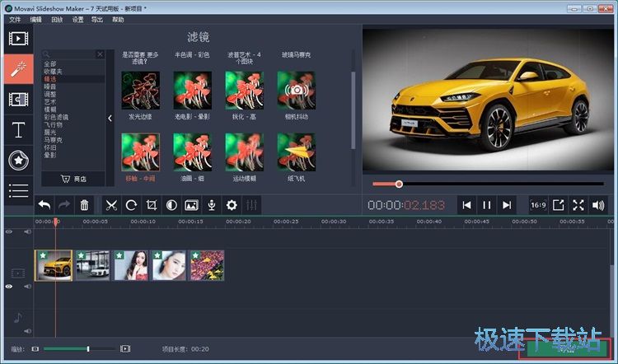
Task: Jump to previous frame button
Action: pyautogui.click(x=466, y=205)
